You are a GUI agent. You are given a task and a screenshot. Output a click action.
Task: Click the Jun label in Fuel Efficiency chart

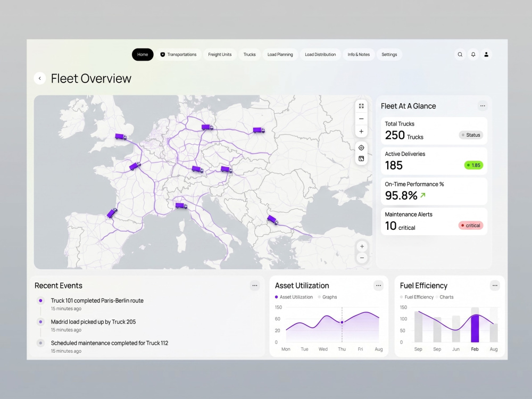[456, 349]
